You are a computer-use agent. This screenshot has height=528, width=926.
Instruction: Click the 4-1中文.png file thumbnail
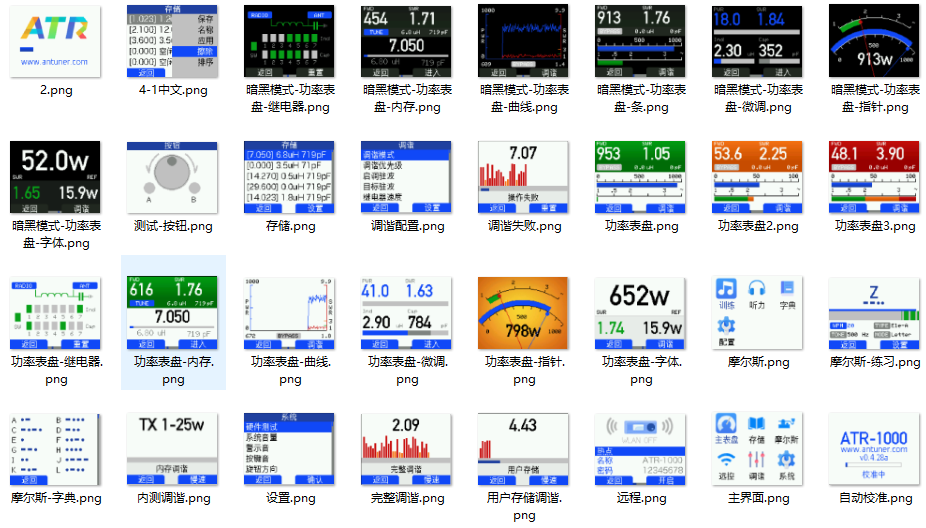pos(173,41)
